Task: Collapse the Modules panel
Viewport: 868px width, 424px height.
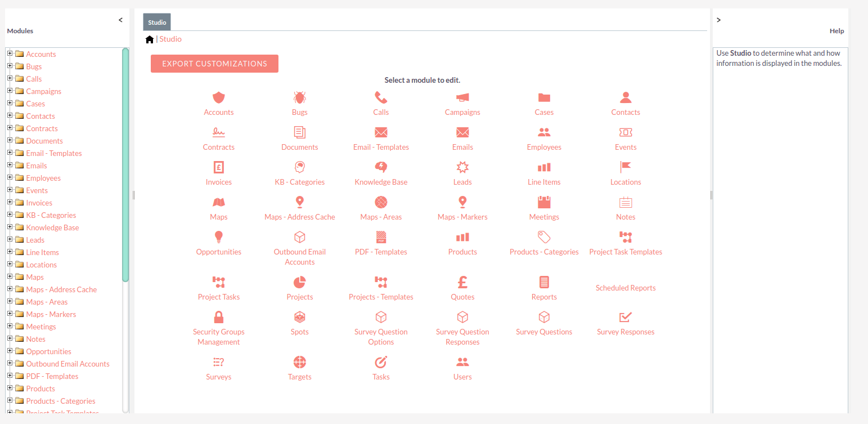Action: pos(120,19)
